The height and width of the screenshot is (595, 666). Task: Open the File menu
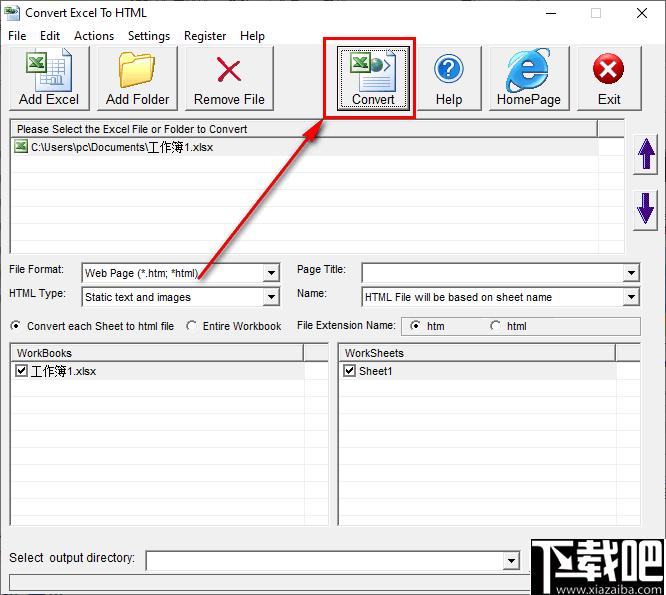pyautogui.click(x=17, y=36)
